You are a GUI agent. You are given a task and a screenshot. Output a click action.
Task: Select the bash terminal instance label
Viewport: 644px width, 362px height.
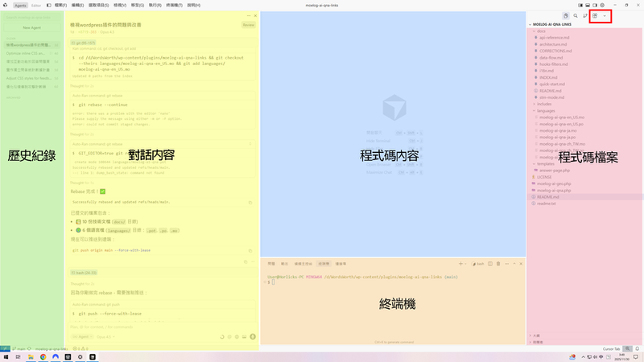478,264
